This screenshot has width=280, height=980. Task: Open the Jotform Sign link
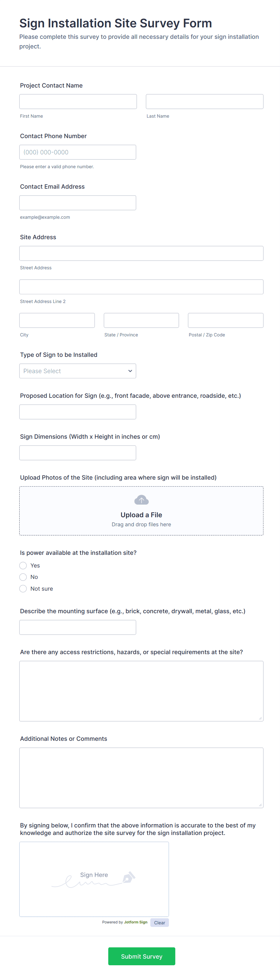click(135, 922)
